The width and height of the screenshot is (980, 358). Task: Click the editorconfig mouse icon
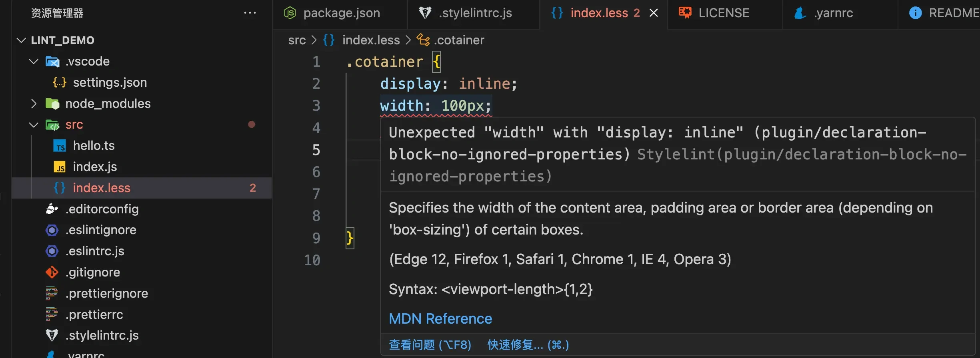[x=52, y=209]
